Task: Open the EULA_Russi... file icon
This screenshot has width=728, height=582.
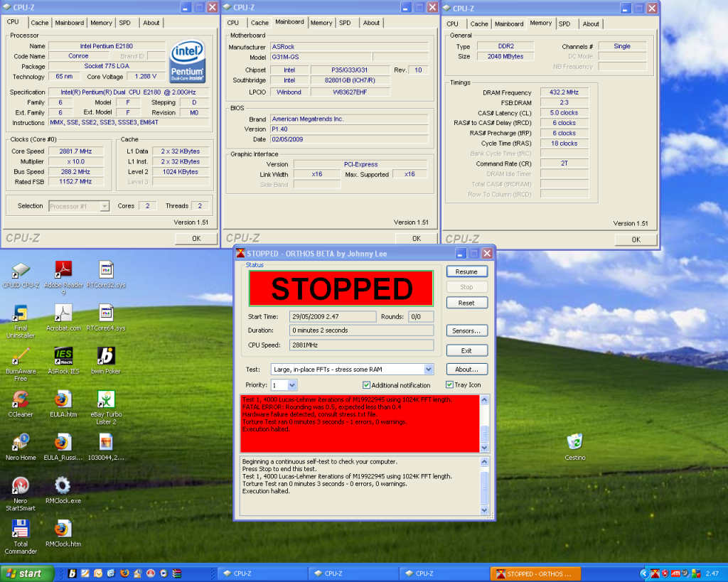Action: pos(63,447)
